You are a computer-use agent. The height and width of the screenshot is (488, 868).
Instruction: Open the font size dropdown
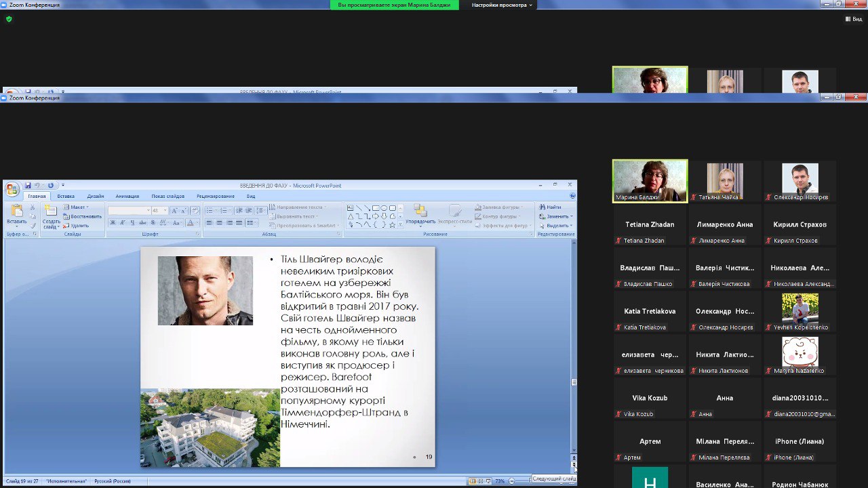[164, 211]
